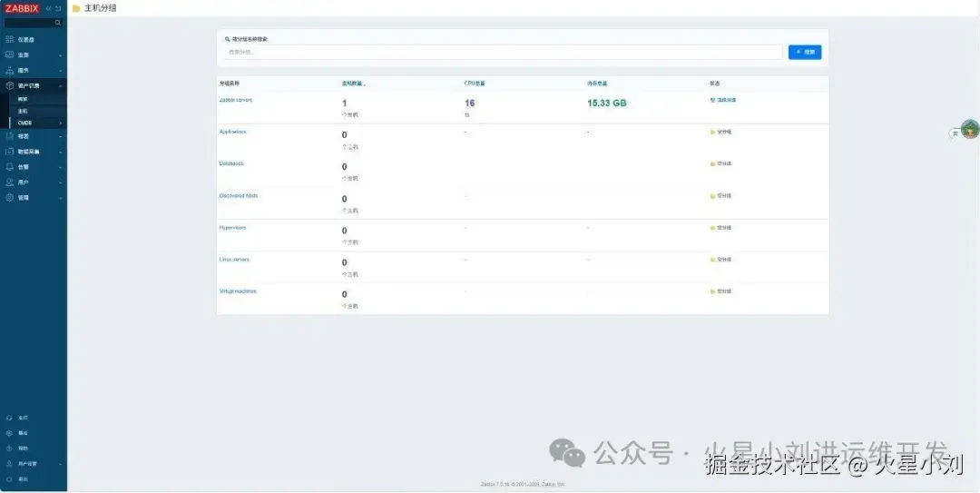Expand the Services (服务) menu chevron
This screenshot has height=493, width=980.
point(61,71)
